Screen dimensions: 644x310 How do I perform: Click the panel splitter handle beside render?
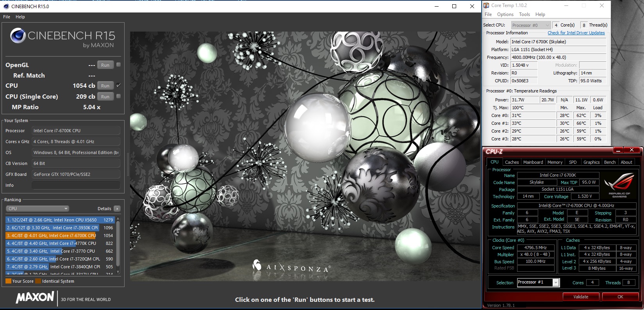click(x=127, y=164)
